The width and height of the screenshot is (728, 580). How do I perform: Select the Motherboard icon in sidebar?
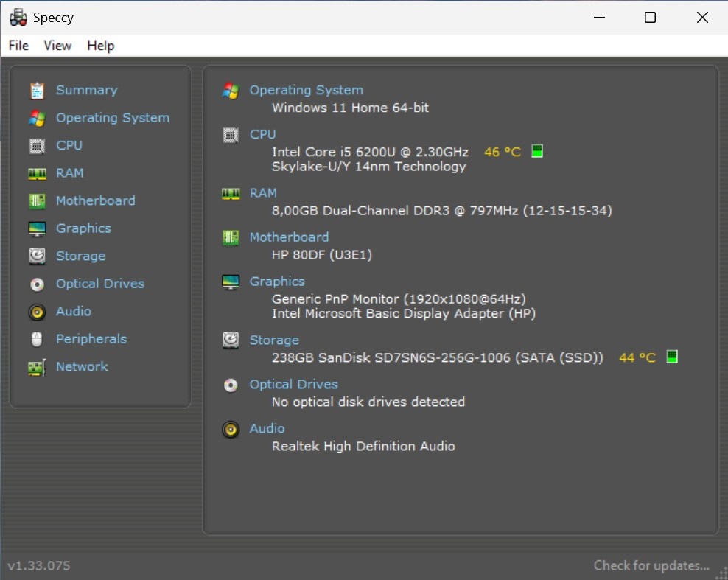(36, 200)
